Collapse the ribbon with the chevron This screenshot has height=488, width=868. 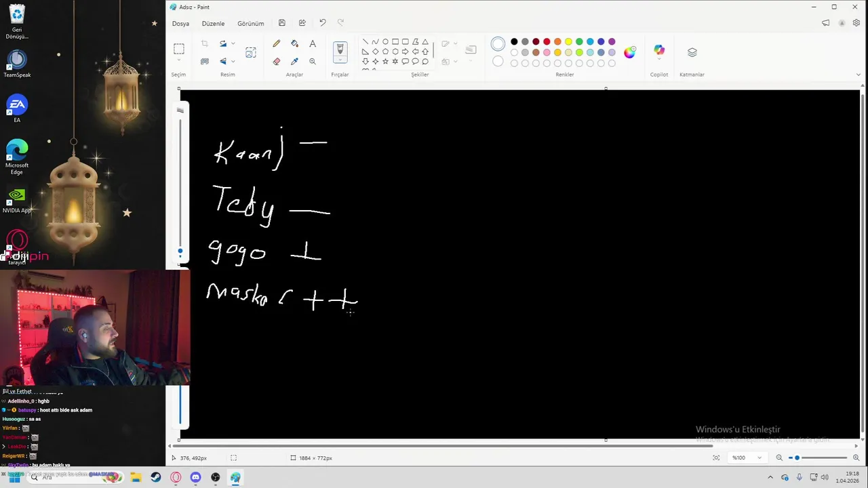(x=859, y=75)
